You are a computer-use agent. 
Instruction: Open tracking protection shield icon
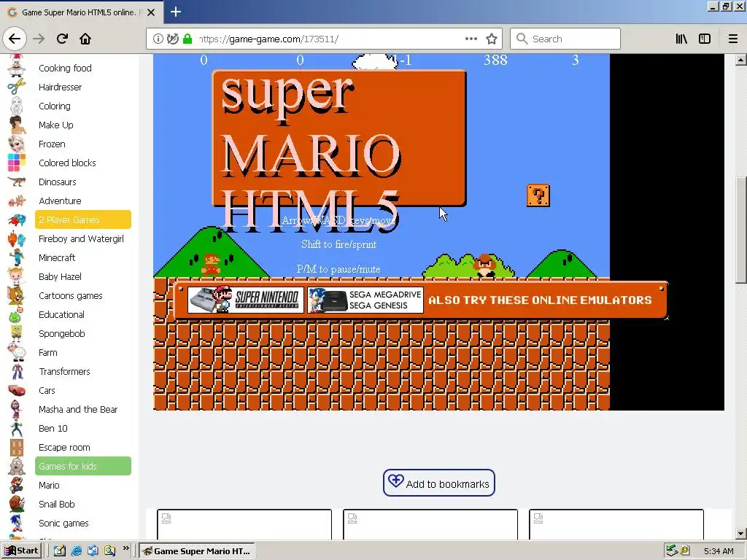(173, 39)
